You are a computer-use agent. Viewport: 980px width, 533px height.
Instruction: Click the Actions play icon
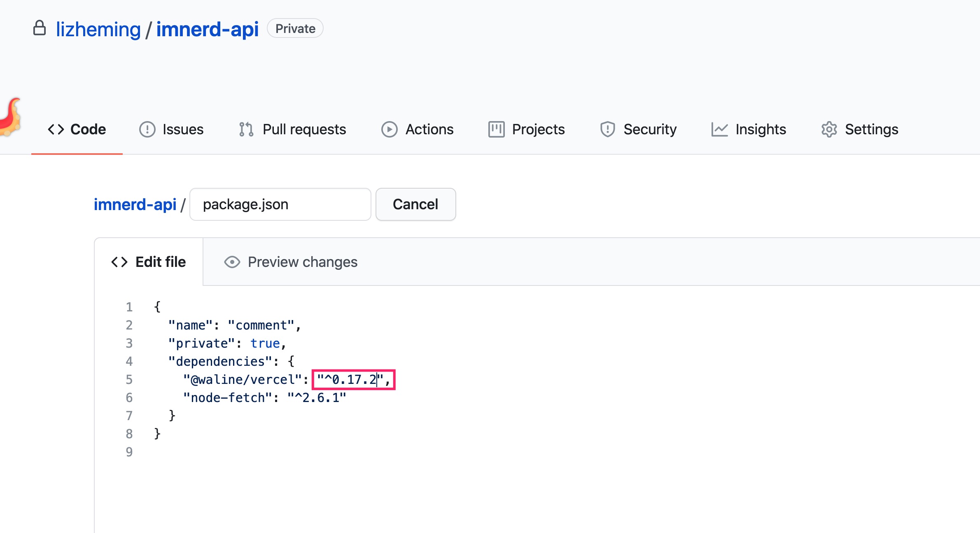click(x=389, y=129)
